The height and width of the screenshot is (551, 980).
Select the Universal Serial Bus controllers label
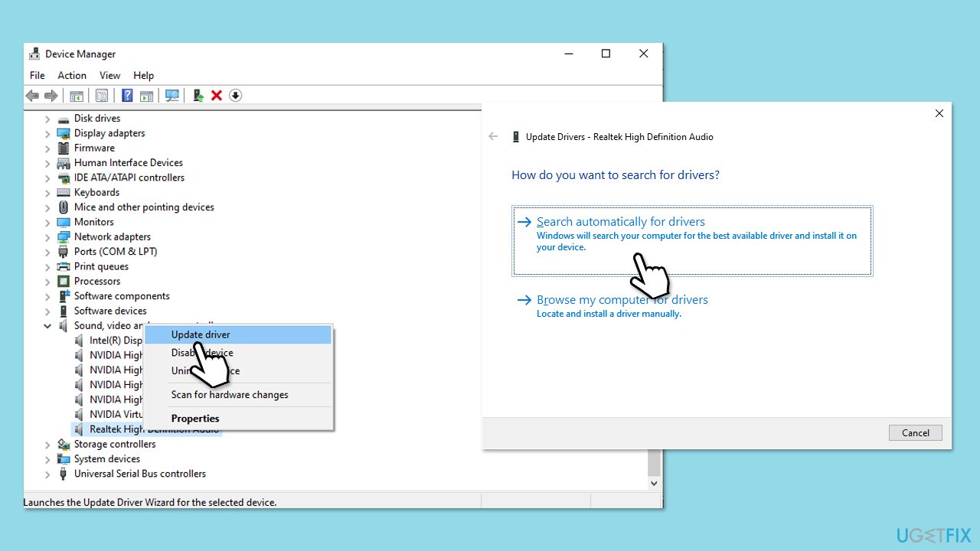click(140, 474)
